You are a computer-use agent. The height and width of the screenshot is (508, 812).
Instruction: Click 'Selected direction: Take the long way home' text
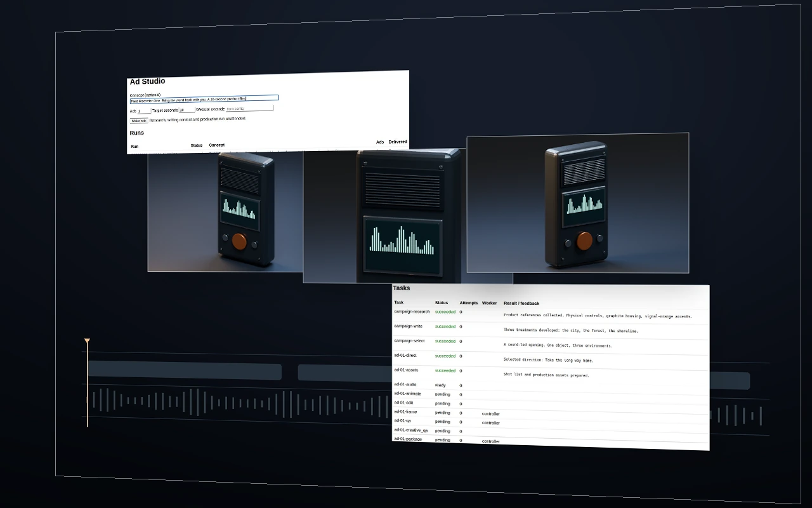point(549,360)
